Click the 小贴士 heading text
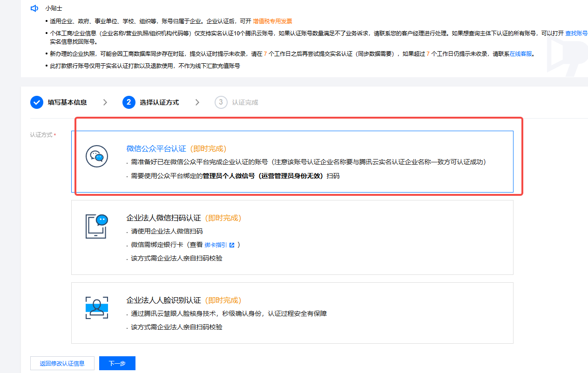Screen dimensions: 588x373 point(54,8)
